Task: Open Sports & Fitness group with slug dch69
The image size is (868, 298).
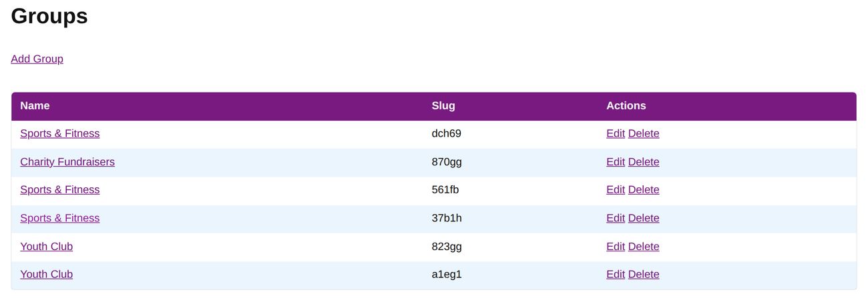Action: (x=59, y=133)
